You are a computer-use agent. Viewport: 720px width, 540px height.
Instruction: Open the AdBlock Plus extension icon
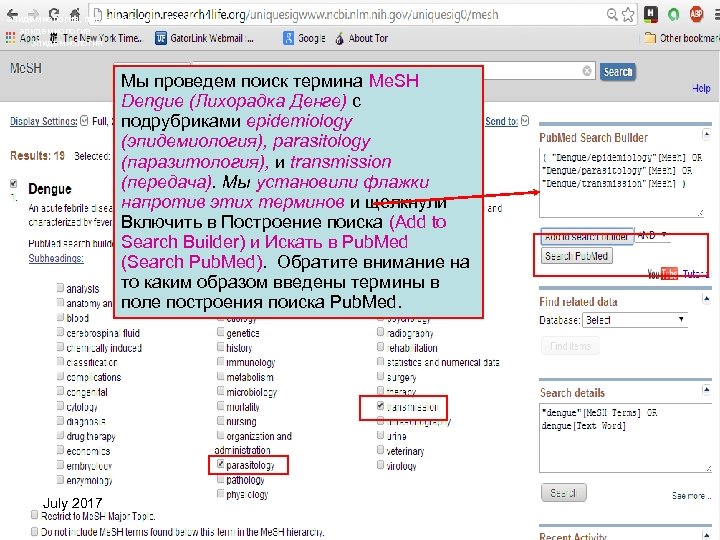tap(697, 14)
